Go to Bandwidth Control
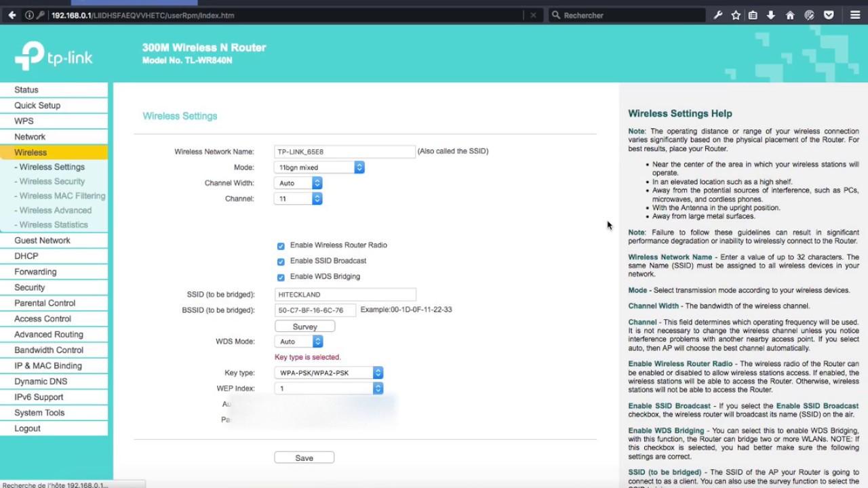This screenshot has height=488, width=868. pos(54,350)
